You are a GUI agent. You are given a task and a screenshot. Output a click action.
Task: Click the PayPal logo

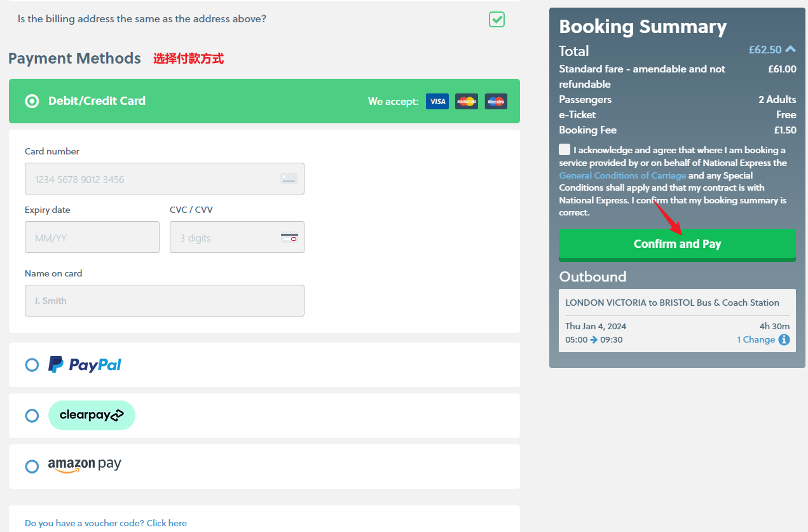tap(85, 364)
